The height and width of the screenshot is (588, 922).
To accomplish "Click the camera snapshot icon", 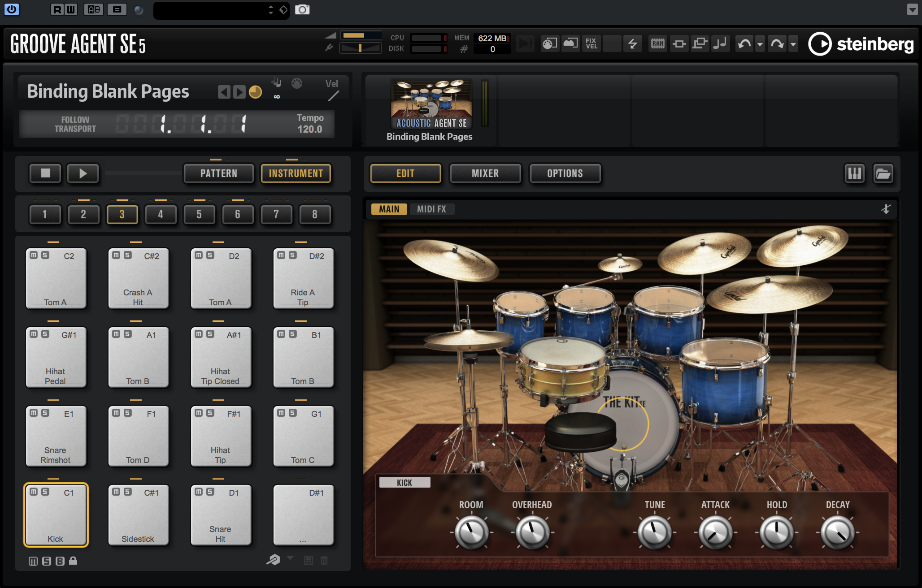I will (x=302, y=9).
